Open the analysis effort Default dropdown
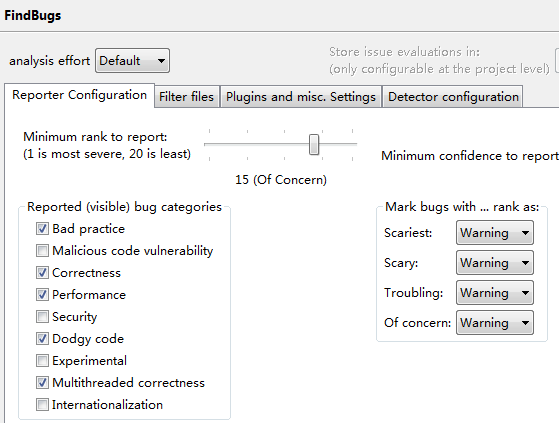 point(132,61)
